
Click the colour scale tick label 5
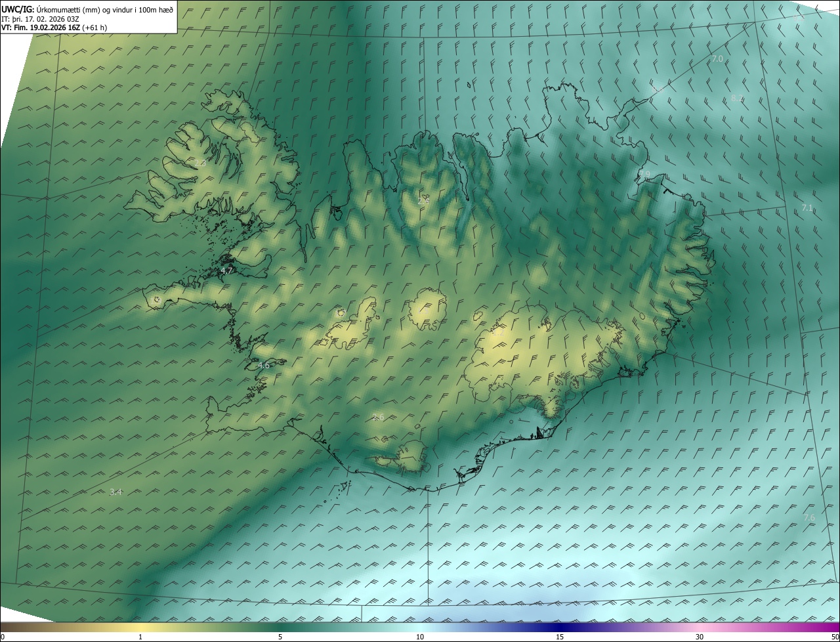pos(280,637)
